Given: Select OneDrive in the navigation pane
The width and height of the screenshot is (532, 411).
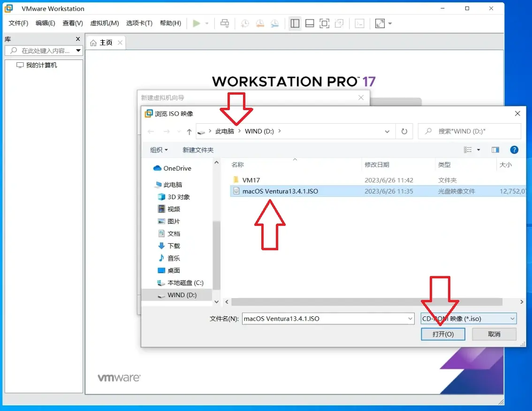Looking at the screenshot, I should (172, 168).
